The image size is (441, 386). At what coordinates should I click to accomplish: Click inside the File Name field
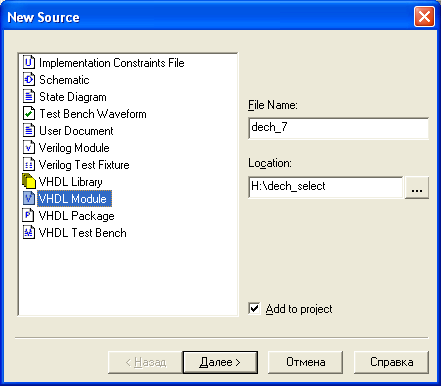coord(338,128)
